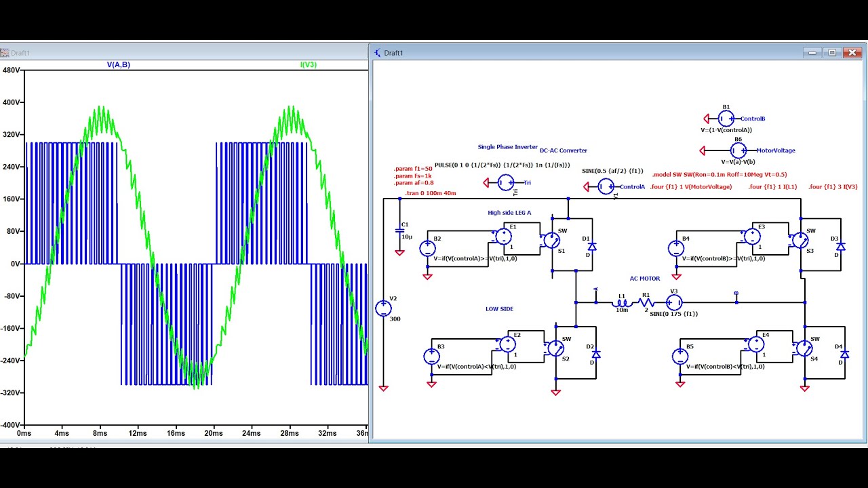
Task: Select the ControlA sine source V1
Action: pos(606,186)
